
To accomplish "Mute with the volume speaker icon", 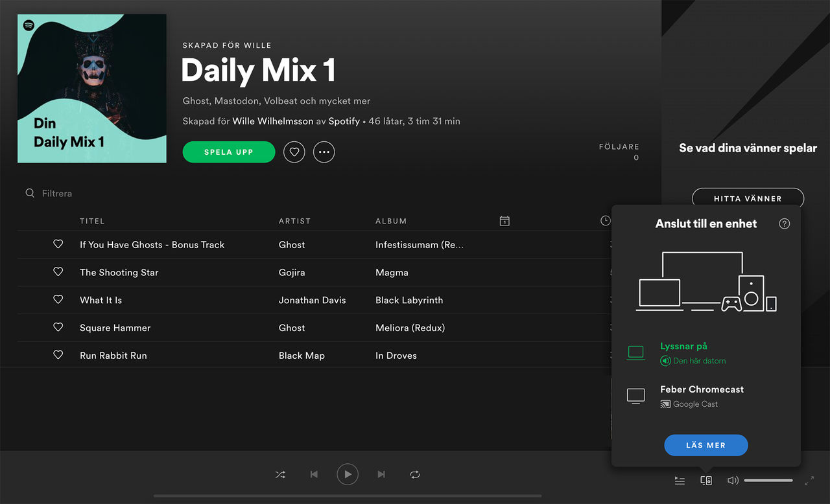I will click(x=733, y=481).
